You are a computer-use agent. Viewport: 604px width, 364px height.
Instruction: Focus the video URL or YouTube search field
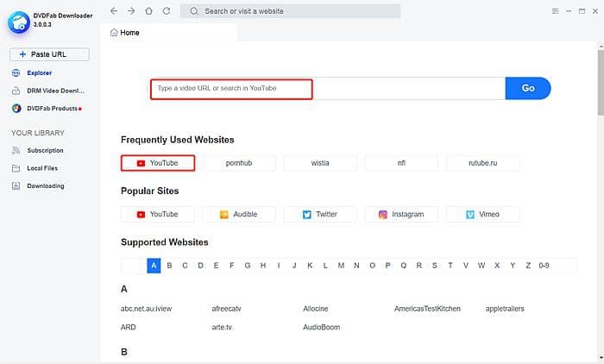327,89
